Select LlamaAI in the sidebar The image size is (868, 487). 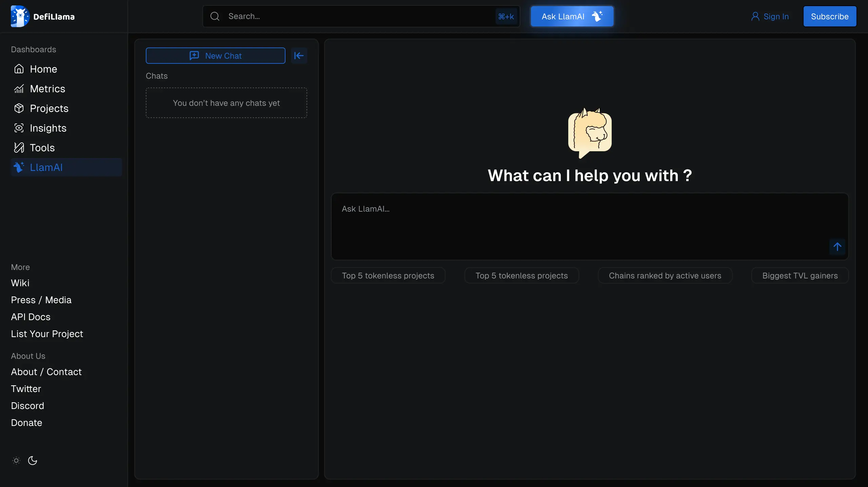(66, 167)
